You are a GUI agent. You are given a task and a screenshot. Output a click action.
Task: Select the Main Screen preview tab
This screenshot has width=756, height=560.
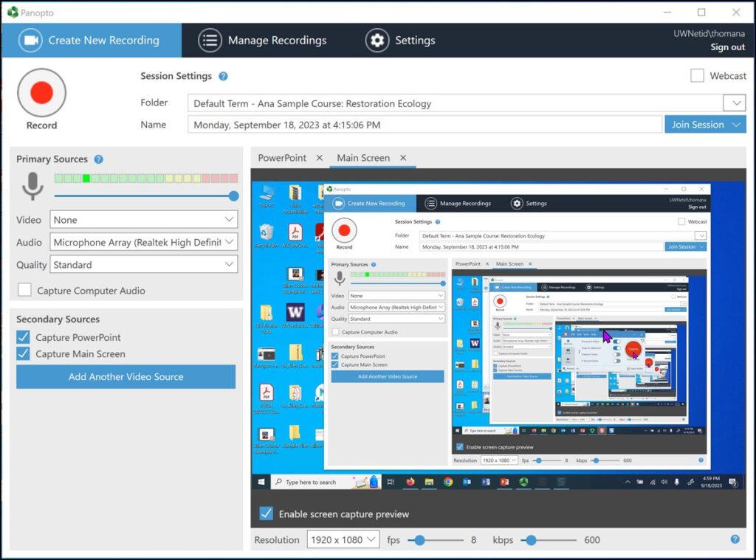coord(363,158)
